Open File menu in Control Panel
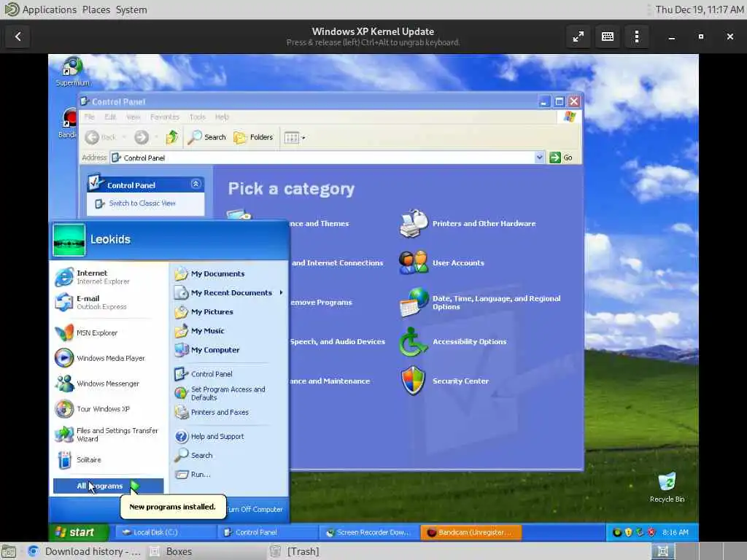 tap(89, 117)
